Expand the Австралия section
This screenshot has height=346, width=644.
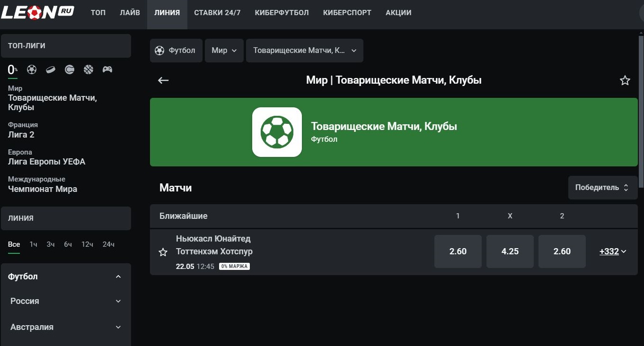[66, 327]
